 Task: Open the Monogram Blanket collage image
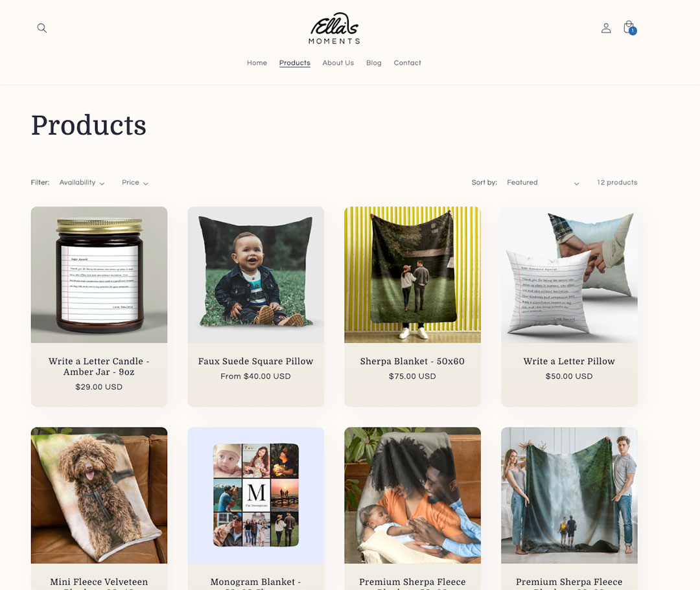(256, 495)
